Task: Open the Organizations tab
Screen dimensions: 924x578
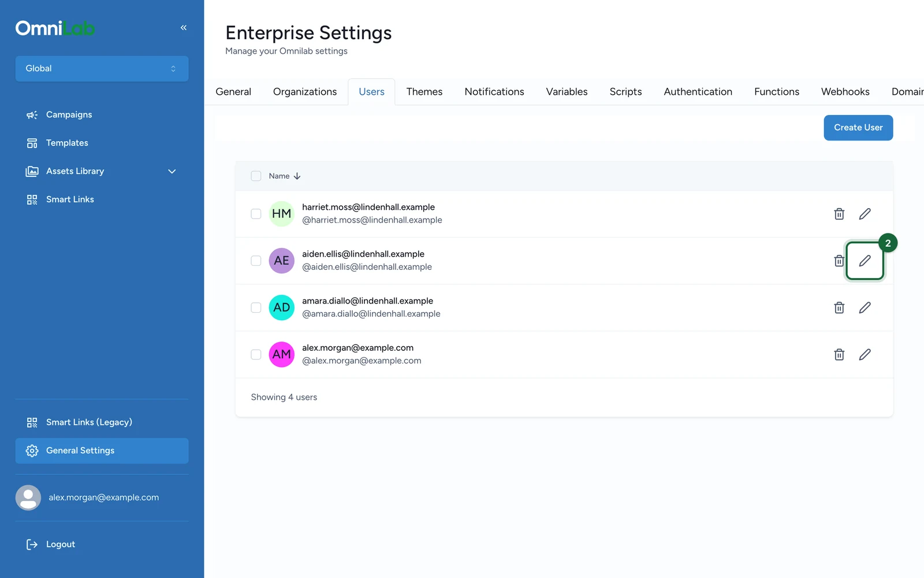Action: (305, 92)
